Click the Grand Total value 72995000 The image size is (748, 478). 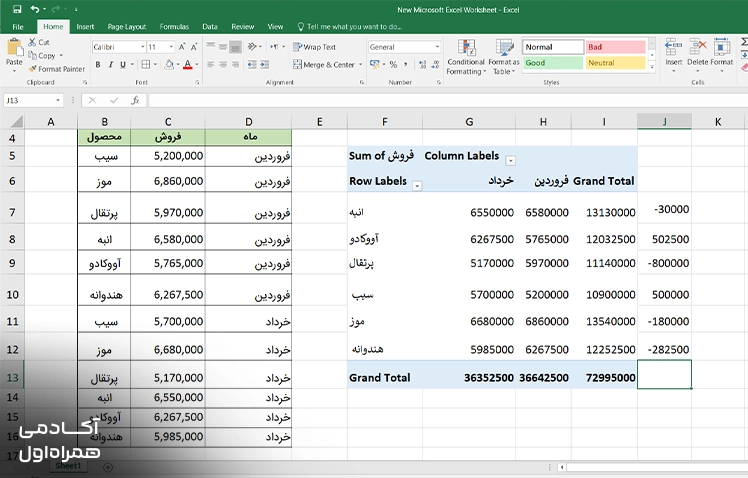(611, 378)
